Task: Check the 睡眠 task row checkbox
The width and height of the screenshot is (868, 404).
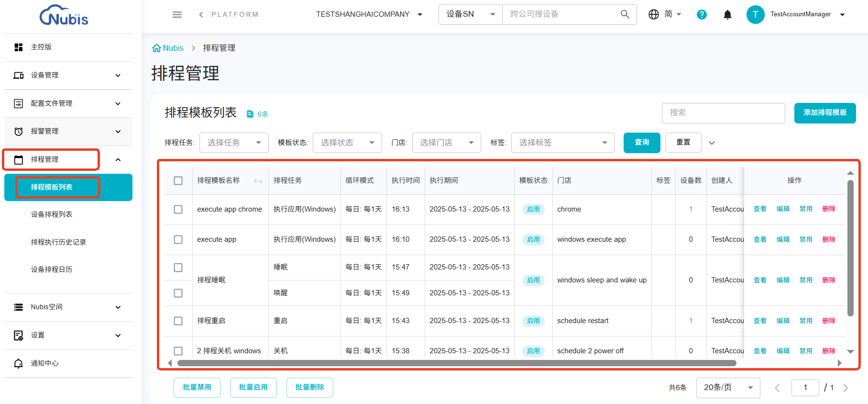Action: [178, 267]
